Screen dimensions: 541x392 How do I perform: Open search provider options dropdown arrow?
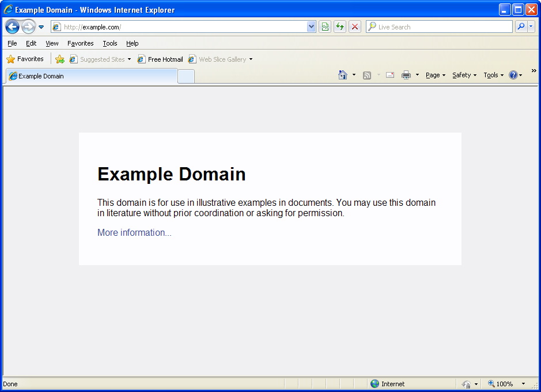tap(531, 27)
